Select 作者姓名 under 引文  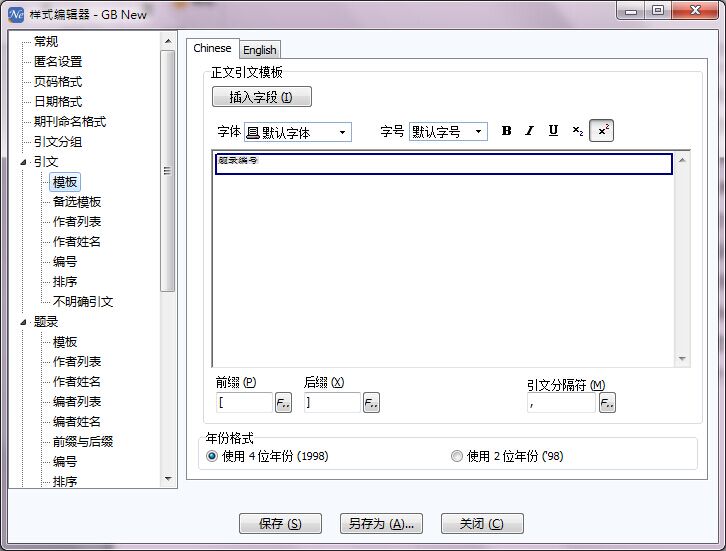point(77,242)
